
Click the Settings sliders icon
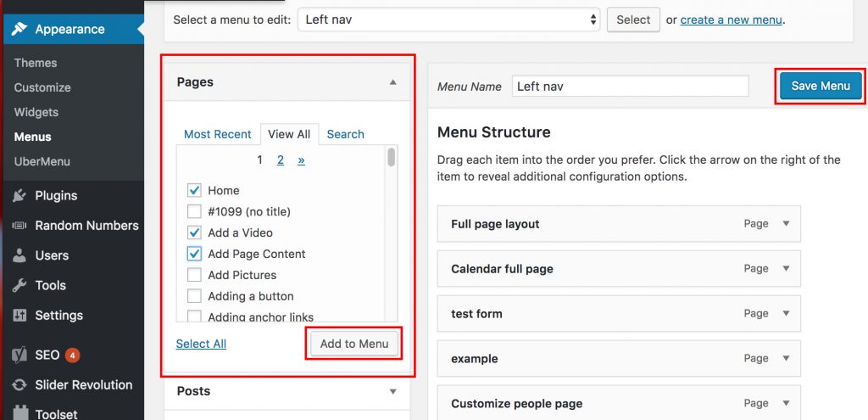pyautogui.click(x=19, y=316)
